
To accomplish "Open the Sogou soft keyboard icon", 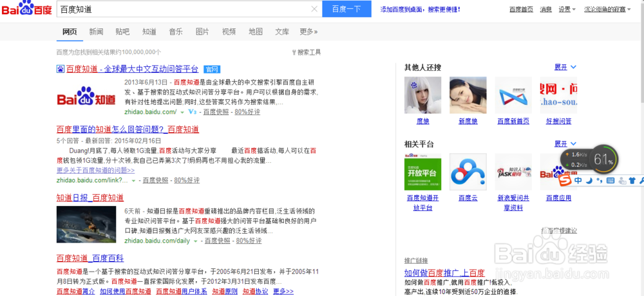I will tap(610, 180).
